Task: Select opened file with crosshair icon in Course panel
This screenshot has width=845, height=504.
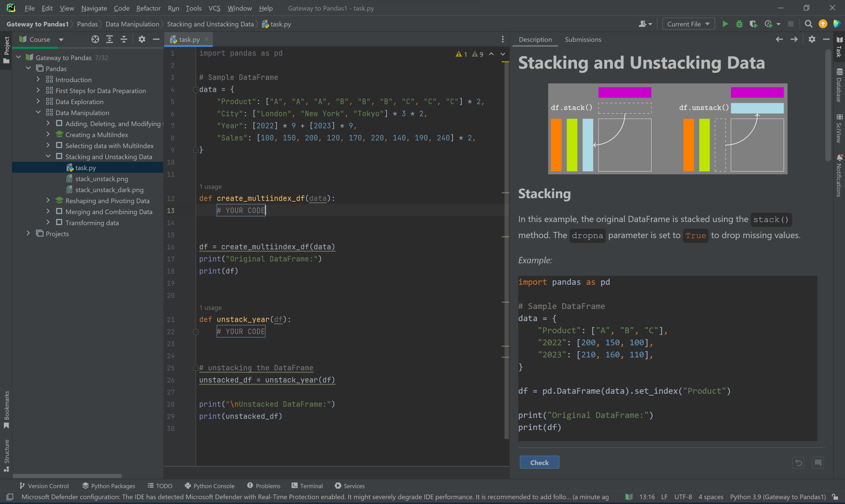Action: [95, 40]
